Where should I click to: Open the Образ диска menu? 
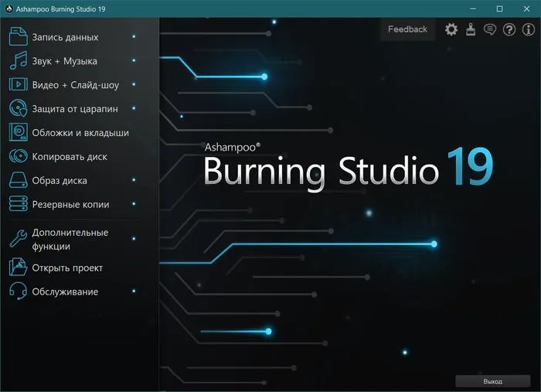60,180
